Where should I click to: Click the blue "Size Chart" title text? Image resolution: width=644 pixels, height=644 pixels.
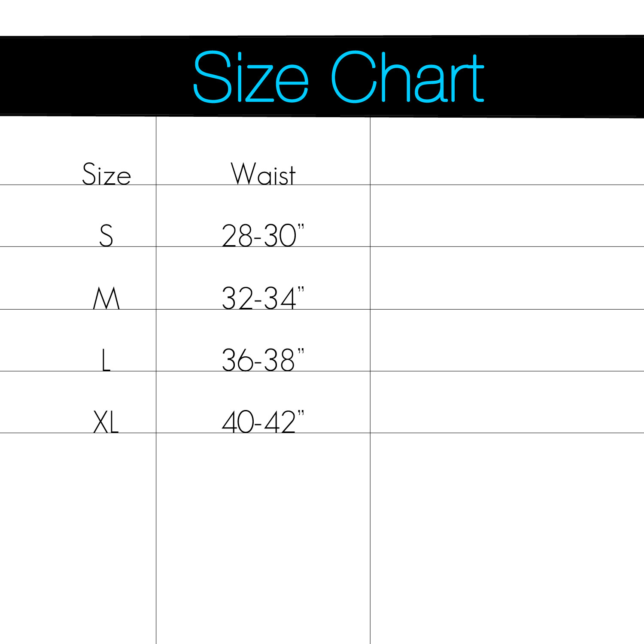tap(338, 77)
